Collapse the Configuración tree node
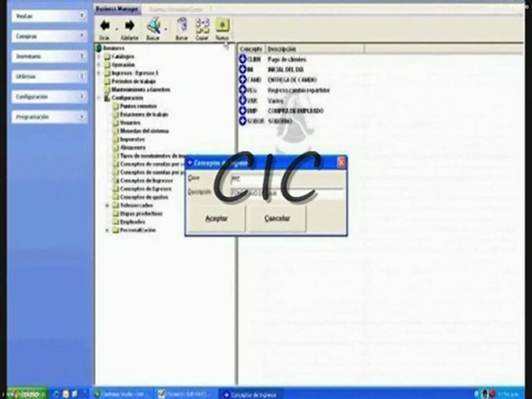Viewport: 532px width, 399px height. click(99, 98)
